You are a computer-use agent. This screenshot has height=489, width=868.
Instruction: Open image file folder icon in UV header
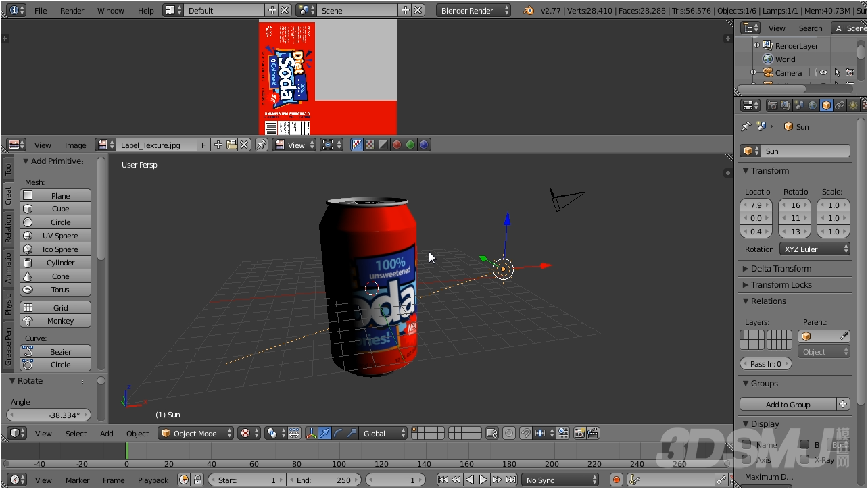(x=231, y=145)
